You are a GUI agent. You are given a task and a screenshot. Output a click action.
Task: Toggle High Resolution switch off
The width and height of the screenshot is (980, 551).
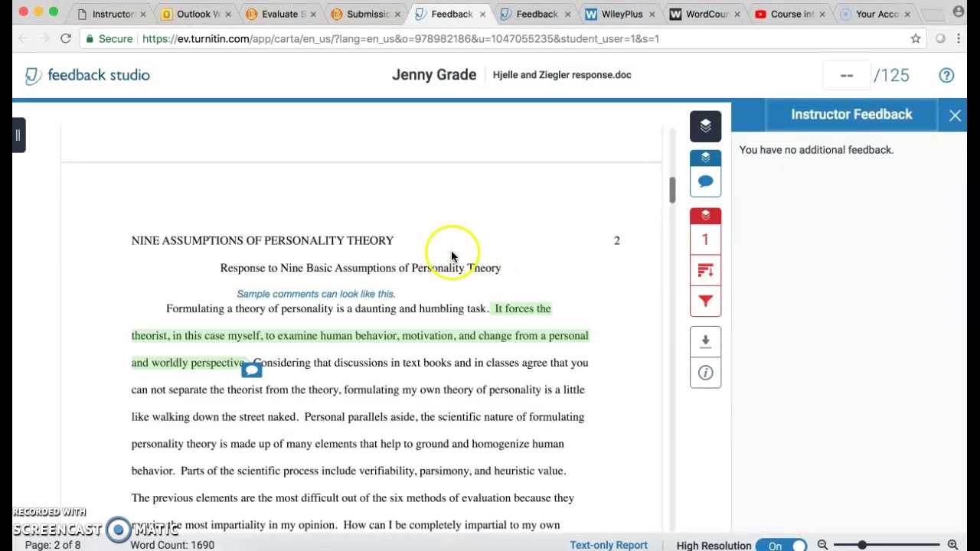[781, 546]
